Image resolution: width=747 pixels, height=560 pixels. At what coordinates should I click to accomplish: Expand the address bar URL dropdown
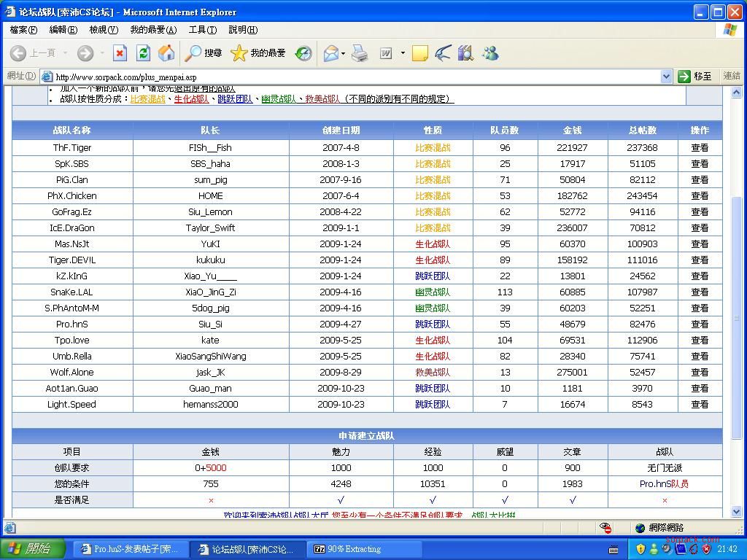pos(666,77)
